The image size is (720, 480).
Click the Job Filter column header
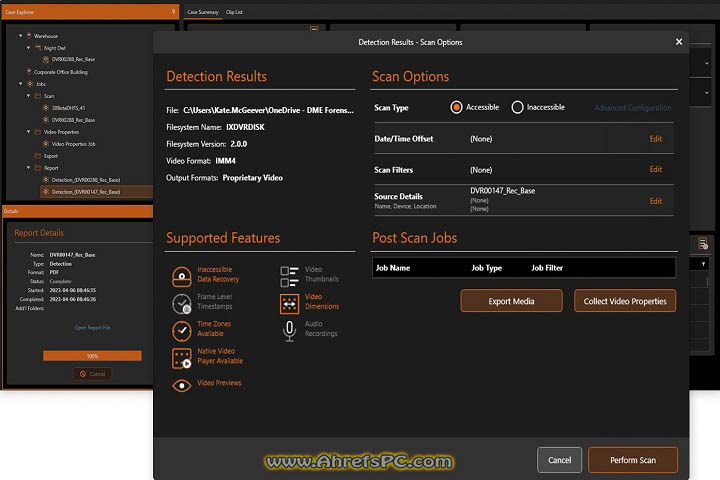tap(547, 268)
